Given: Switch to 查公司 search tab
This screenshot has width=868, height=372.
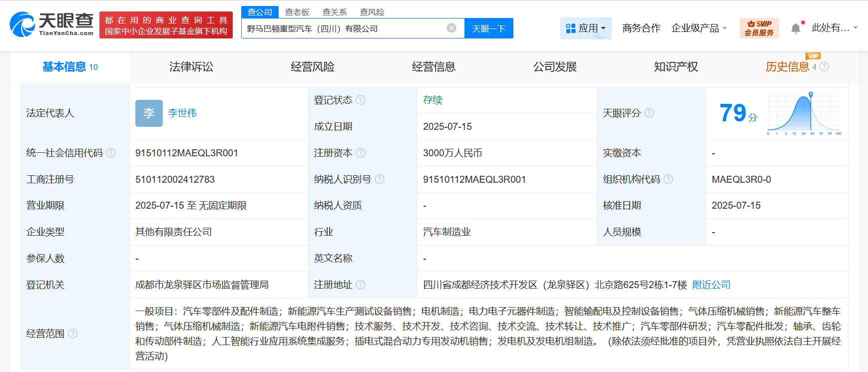Looking at the screenshot, I should pos(260,12).
